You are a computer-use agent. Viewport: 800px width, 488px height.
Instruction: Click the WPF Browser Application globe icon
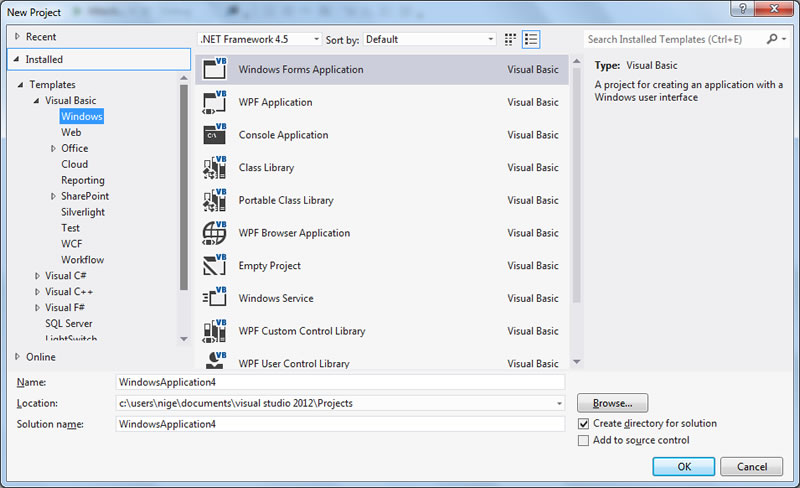(x=215, y=232)
